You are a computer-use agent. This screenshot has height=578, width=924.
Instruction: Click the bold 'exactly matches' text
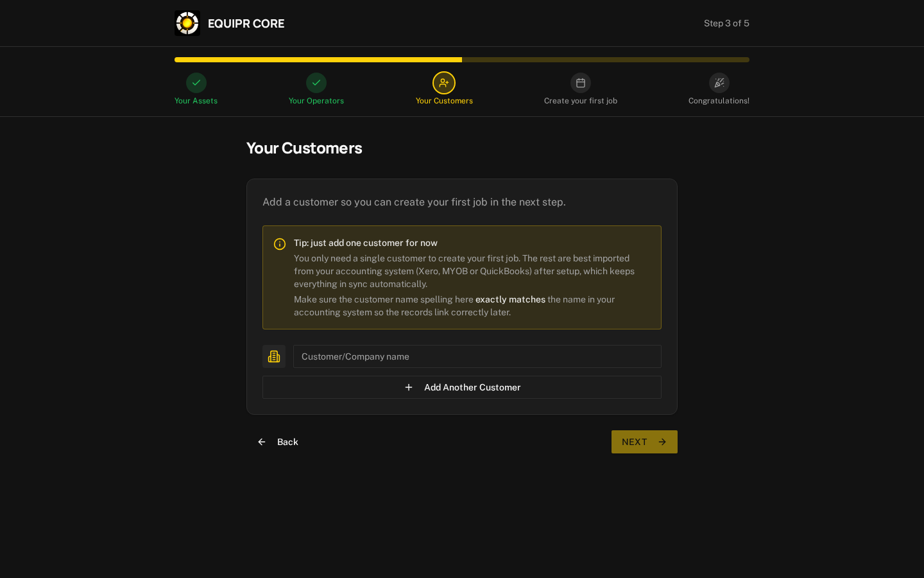[x=510, y=299]
